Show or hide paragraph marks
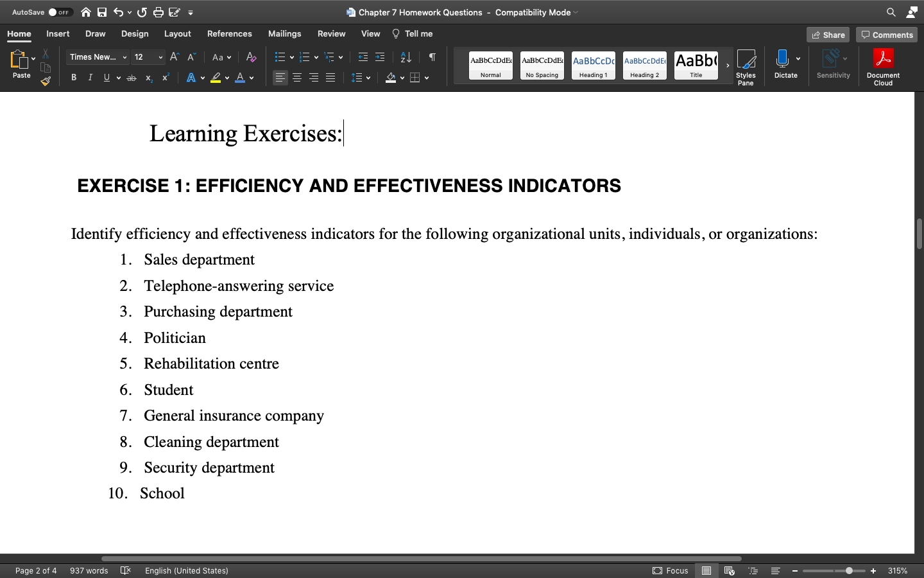Image resolution: width=924 pixels, height=578 pixels. click(432, 57)
